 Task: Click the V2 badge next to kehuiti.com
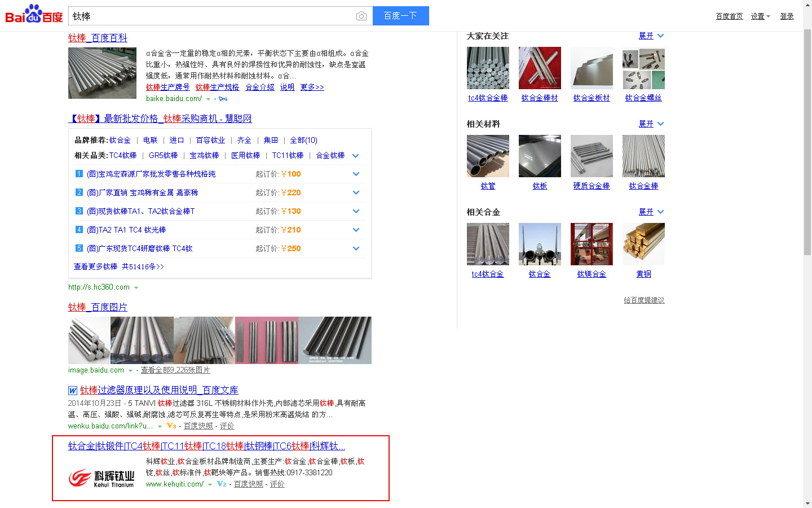(x=222, y=484)
